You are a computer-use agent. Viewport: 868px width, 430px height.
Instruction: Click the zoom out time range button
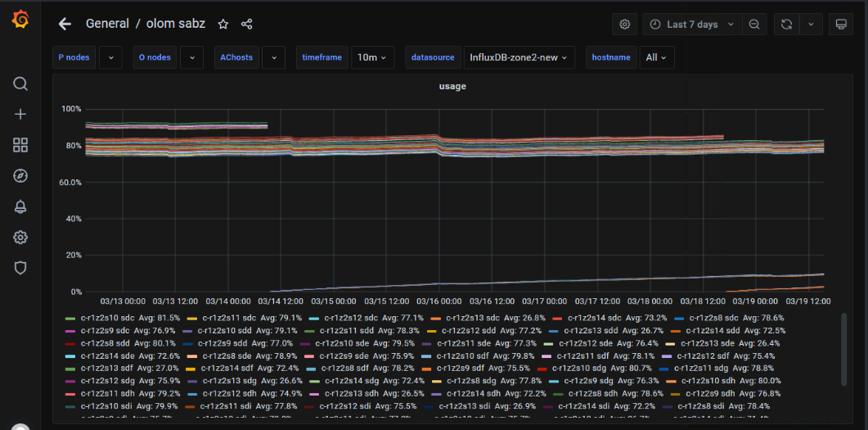tap(754, 25)
